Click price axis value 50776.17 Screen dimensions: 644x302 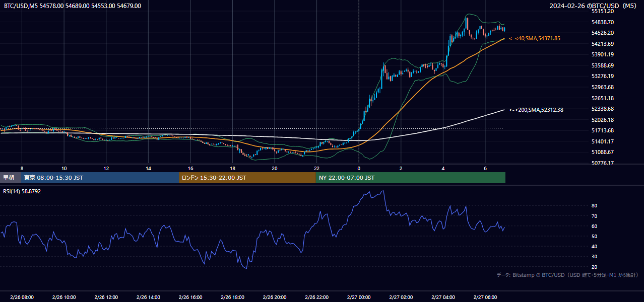602,163
